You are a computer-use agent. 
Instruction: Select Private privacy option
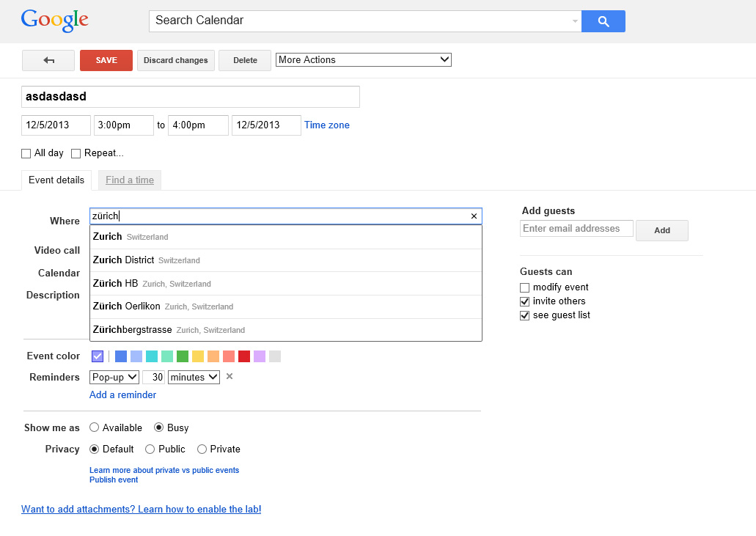point(202,449)
